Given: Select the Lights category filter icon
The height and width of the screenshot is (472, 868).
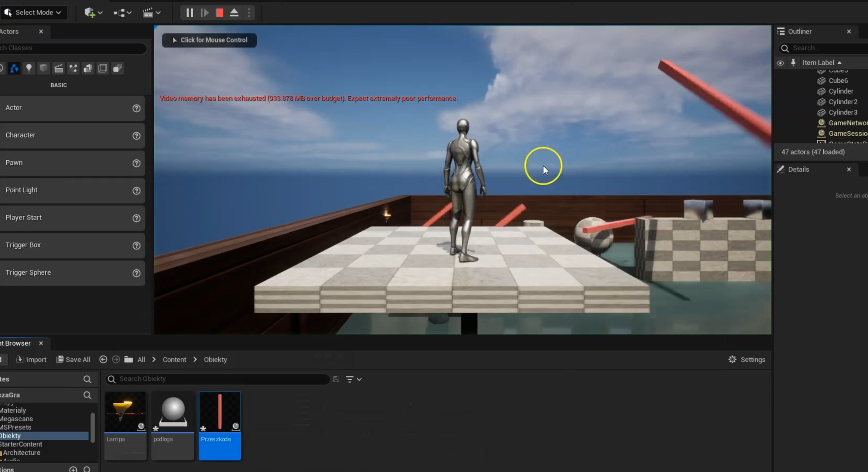Looking at the screenshot, I should [x=29, y=68].
